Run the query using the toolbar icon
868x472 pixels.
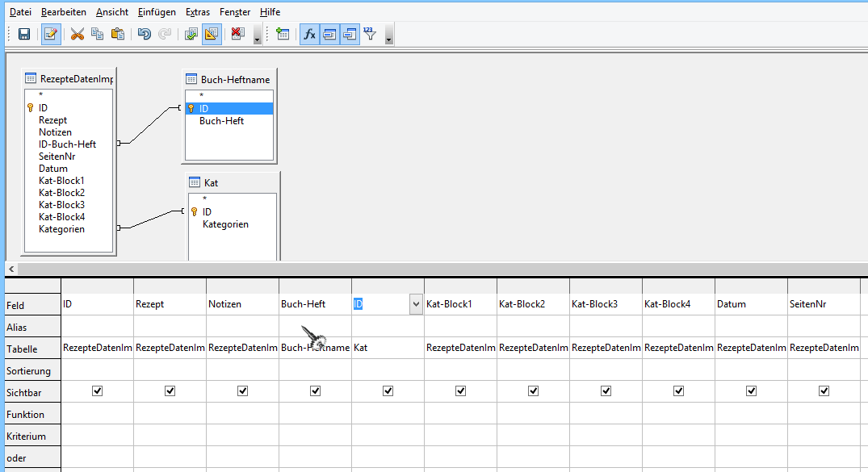click(x=191, y=35)
